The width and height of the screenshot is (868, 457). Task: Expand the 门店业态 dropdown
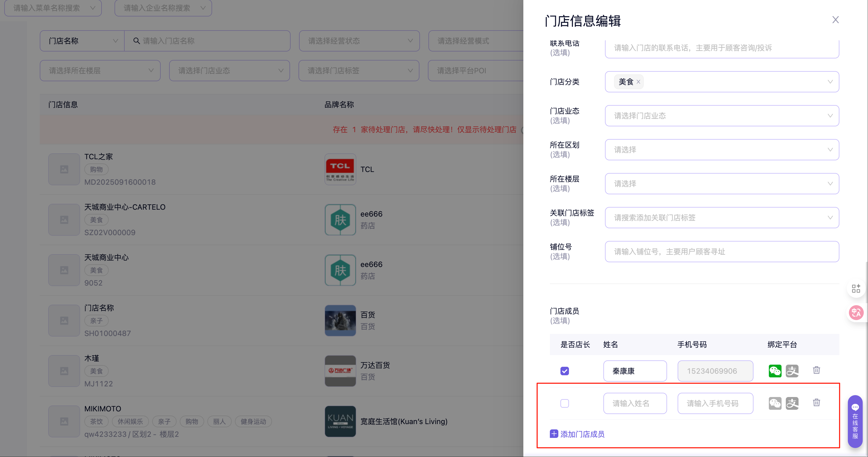point(721,116)
